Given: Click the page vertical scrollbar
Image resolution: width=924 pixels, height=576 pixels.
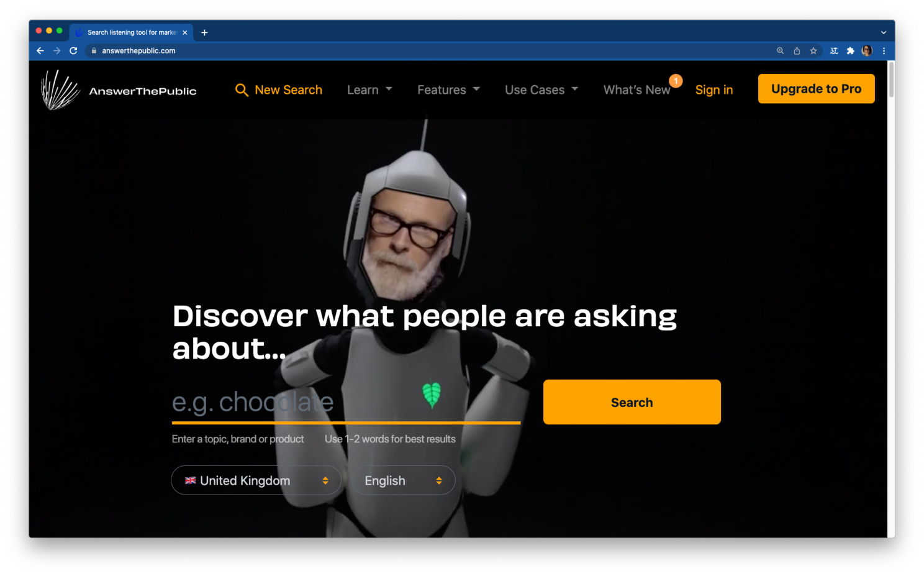Looking at the screenshot, I should pos(891,79).
